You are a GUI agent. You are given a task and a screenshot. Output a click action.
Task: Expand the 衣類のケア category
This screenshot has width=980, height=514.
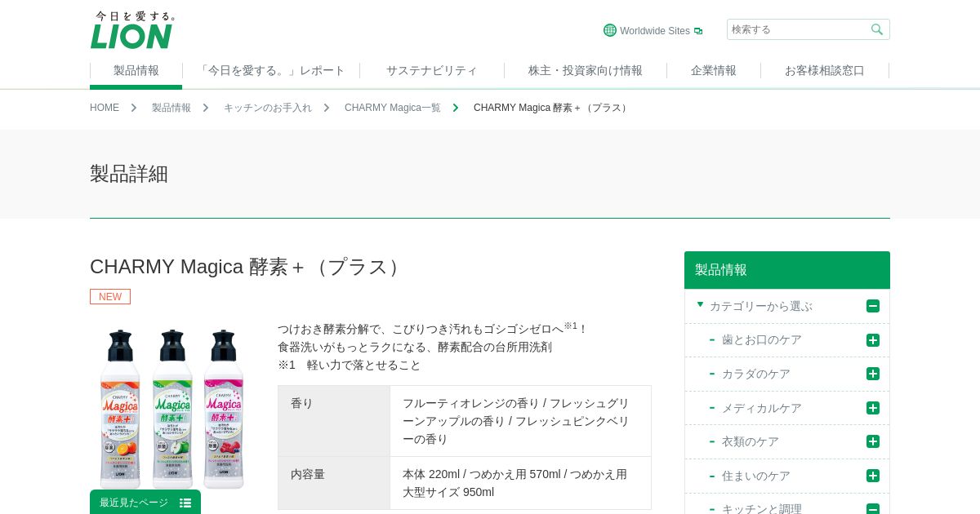coord(873,441)
